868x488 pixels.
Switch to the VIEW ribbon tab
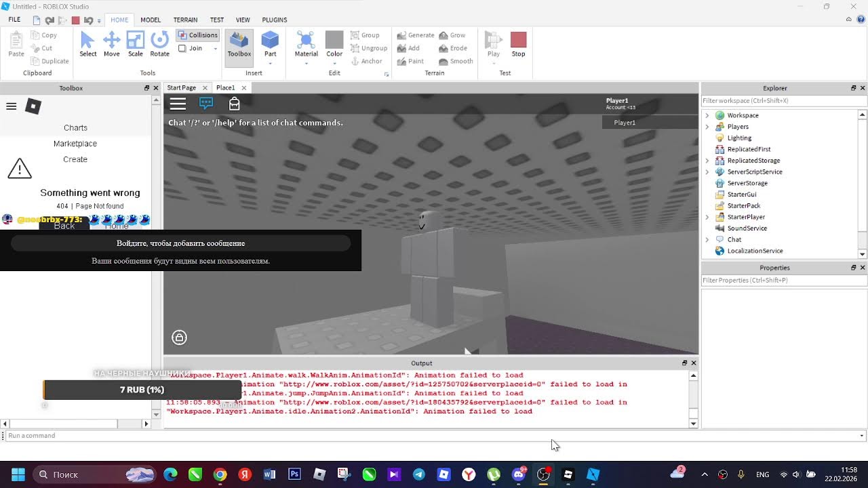click(x=243, y=20)
